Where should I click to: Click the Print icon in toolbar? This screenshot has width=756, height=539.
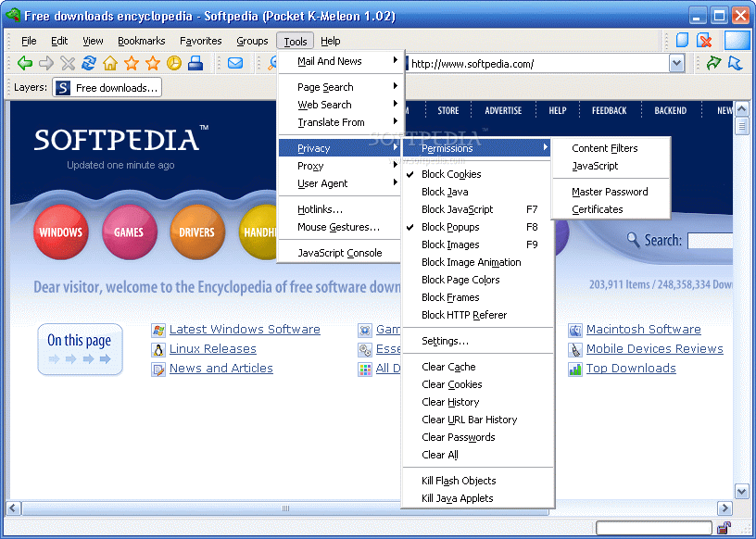195,63
